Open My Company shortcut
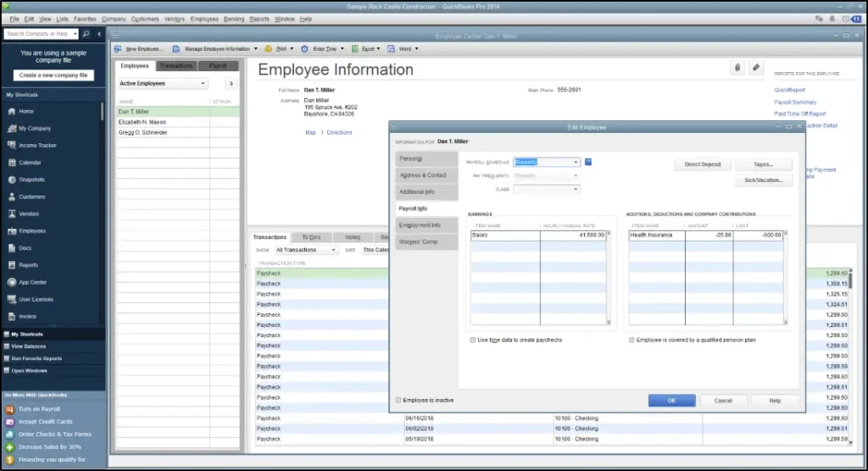The height and width of the screenshot is (471, 868). (x=34, y=129)
